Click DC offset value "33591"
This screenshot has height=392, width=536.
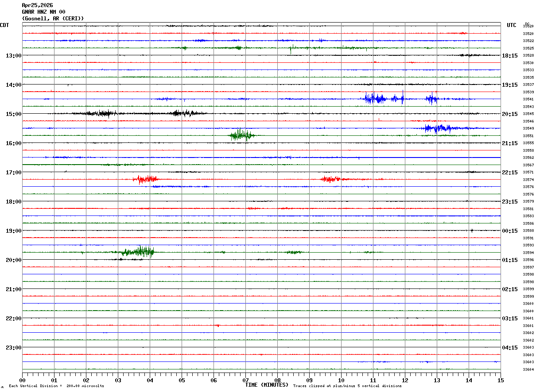(528, 238)
